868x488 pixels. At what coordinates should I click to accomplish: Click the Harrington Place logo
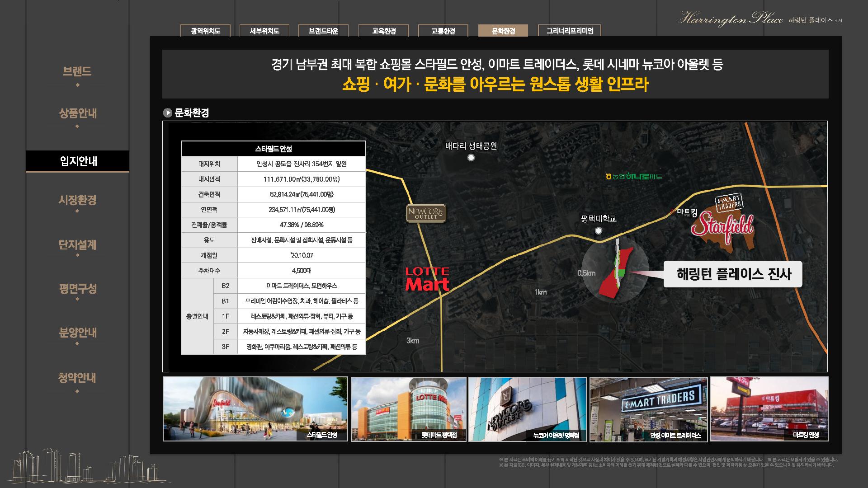(x=730, y=19)
